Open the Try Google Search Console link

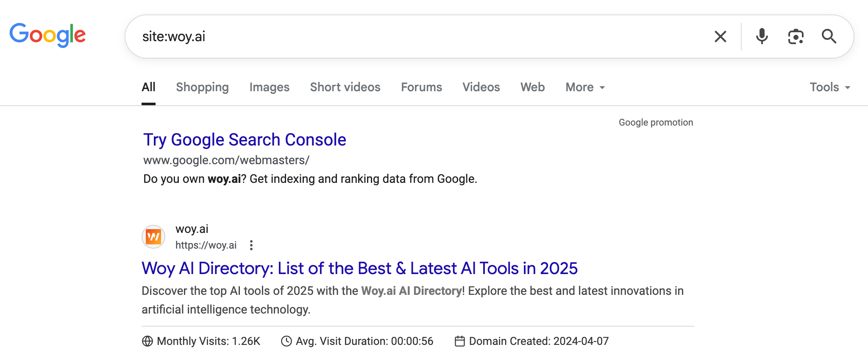[x=245, y=140]
